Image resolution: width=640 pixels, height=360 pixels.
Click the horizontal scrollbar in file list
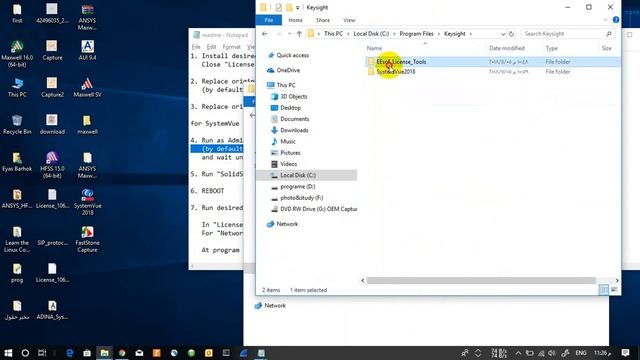[481, 280]
